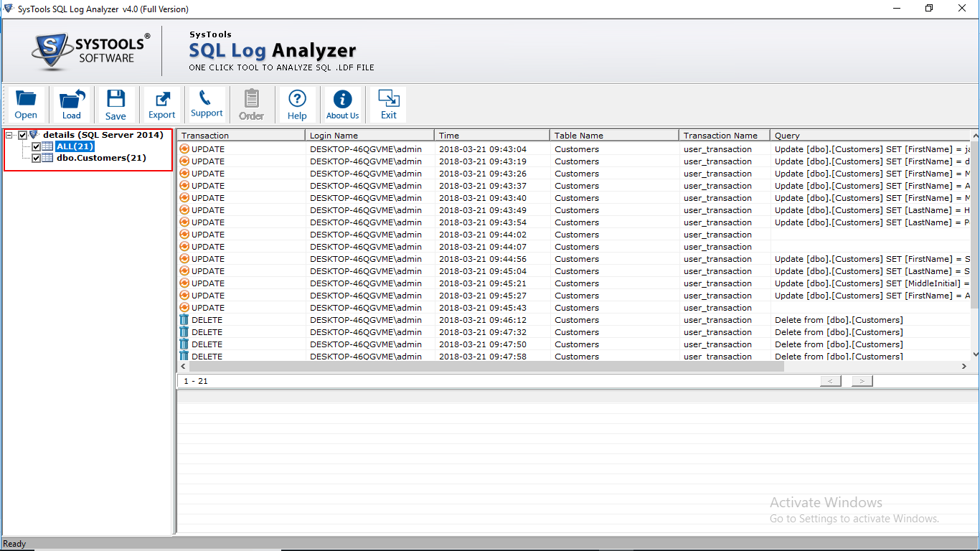
Task: Collapse the details database tree node
Action: [x=9, y=135]
